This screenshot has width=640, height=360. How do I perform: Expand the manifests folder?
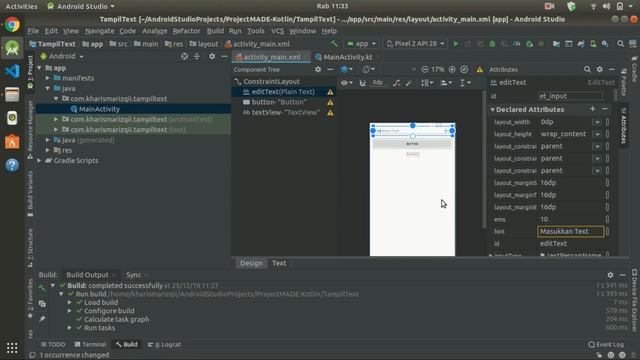[x=48, y=78]
